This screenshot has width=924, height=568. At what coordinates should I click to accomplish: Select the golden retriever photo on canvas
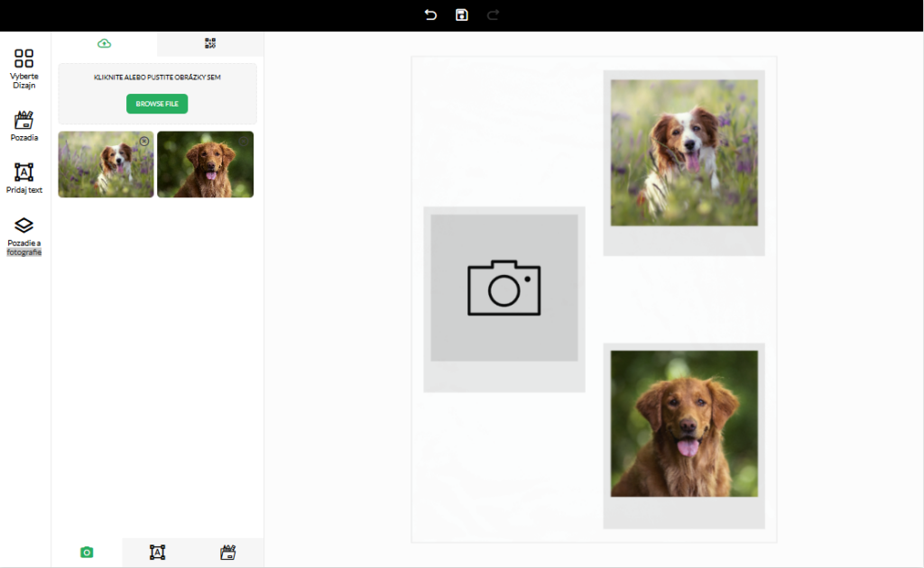coord(684,424)
